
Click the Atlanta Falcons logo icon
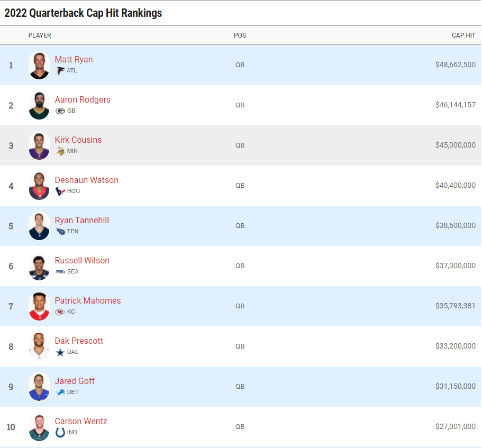[60, 70]
